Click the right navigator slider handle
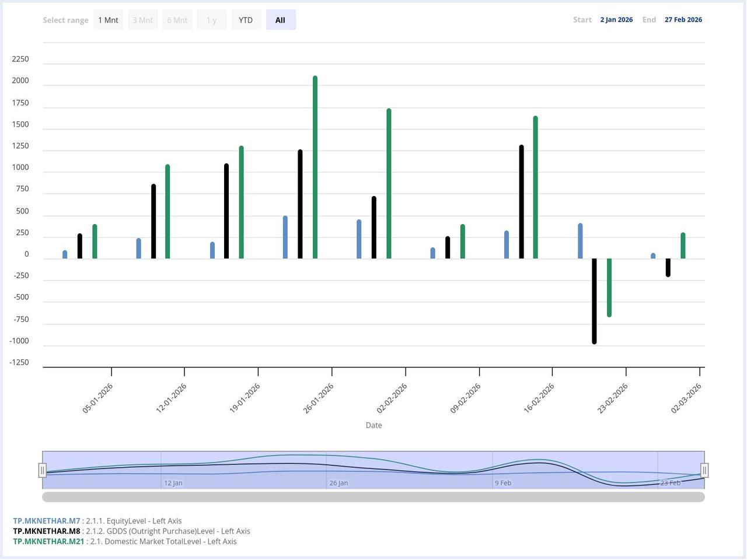Image resolution: width=747 pixels, height=560 pixels. [x=704, y=470]
